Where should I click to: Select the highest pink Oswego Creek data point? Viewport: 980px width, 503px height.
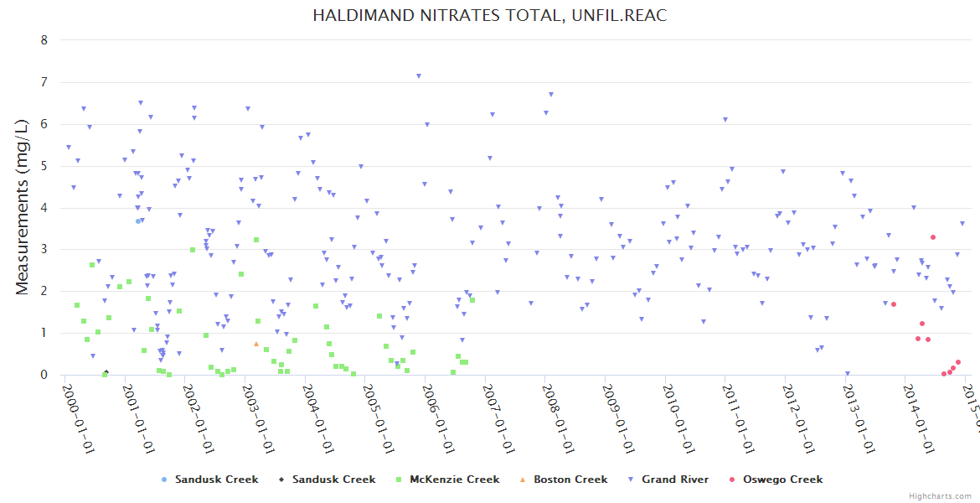coord(933,237)
